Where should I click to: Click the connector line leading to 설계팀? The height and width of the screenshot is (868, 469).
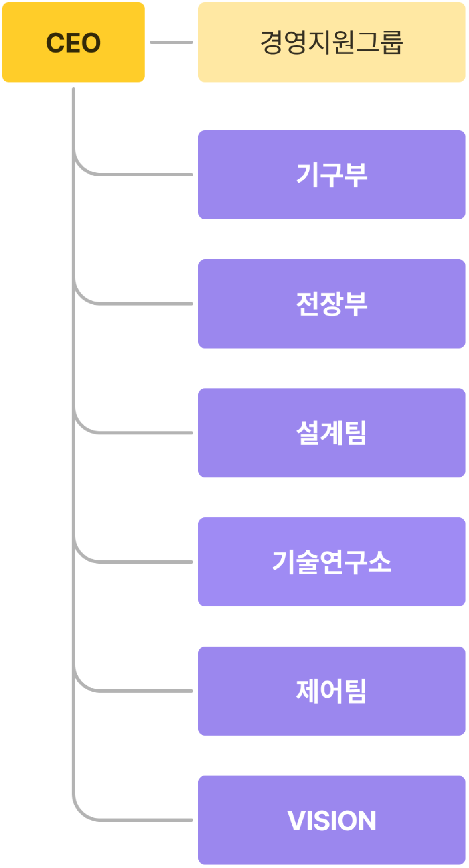[x=139, y=433]
